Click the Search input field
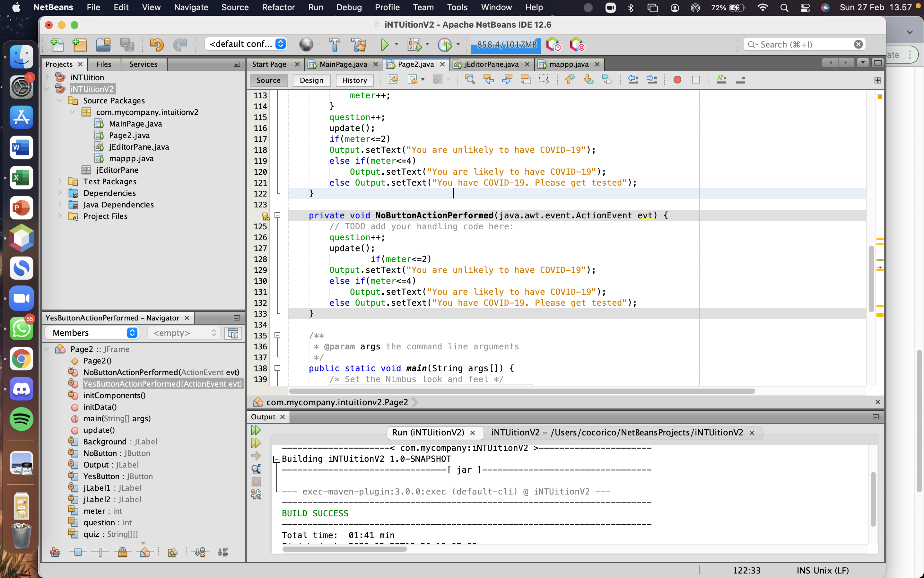This screenshot has width=924, height=578. point(803,44)
